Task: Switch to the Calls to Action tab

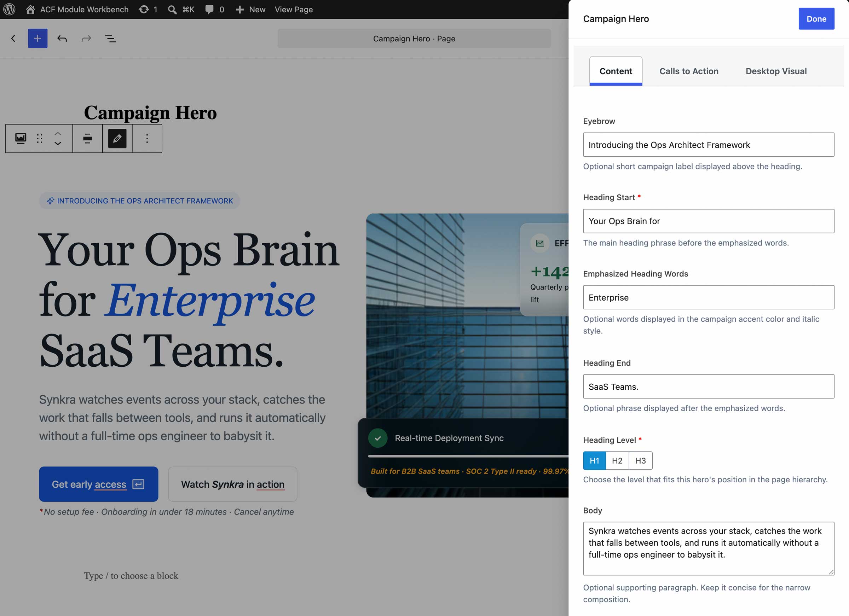Action: click(x=689, y=71)
